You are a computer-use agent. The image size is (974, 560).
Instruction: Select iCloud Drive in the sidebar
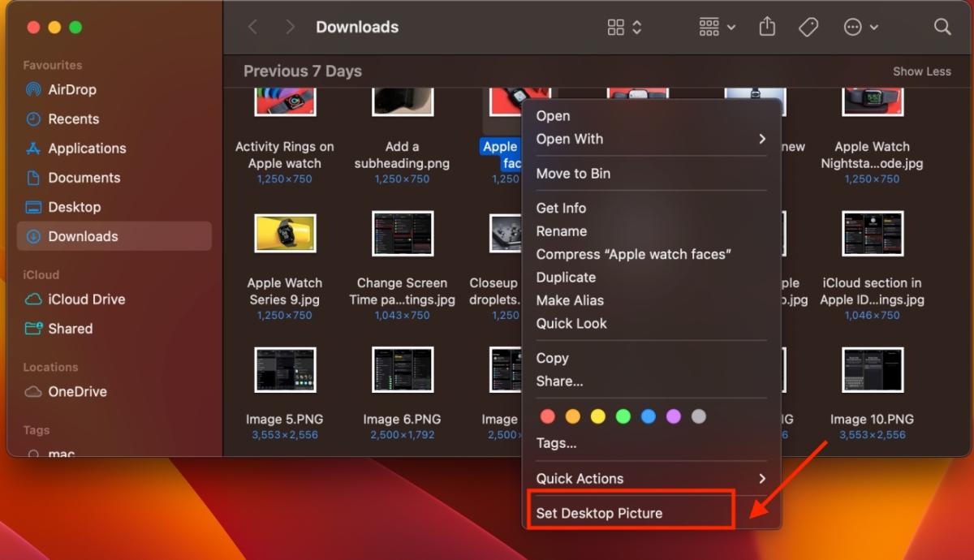[84, 299]
